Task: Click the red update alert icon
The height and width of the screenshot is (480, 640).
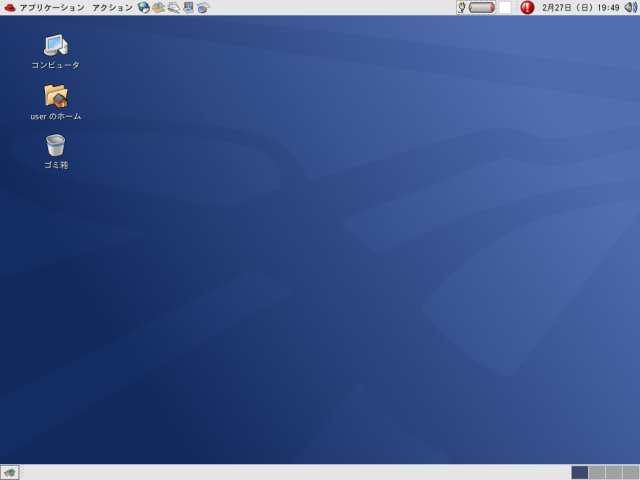Action: pos(527,7)
